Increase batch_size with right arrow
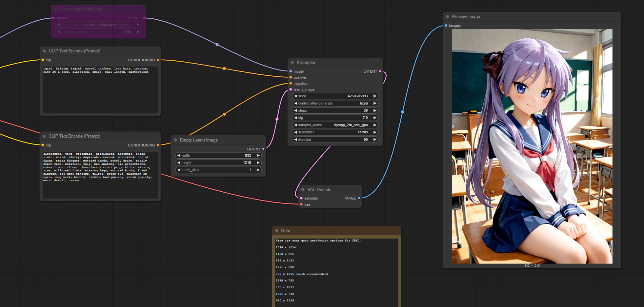 coord(258,170)
